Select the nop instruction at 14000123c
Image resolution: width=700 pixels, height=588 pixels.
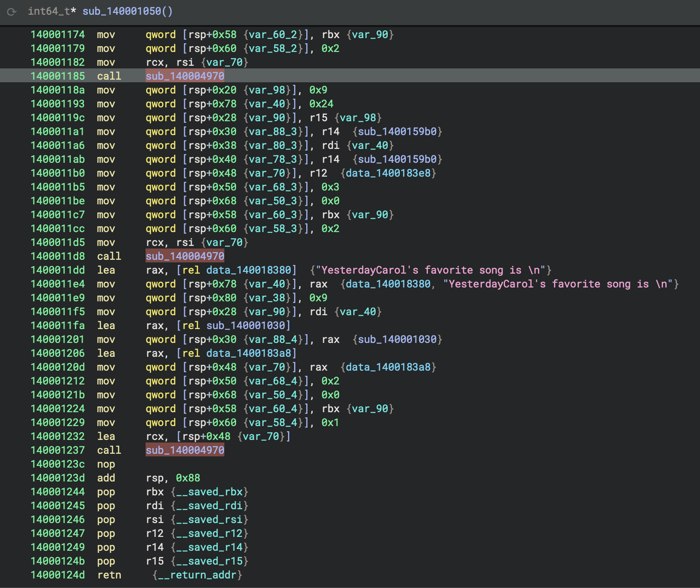106,464
